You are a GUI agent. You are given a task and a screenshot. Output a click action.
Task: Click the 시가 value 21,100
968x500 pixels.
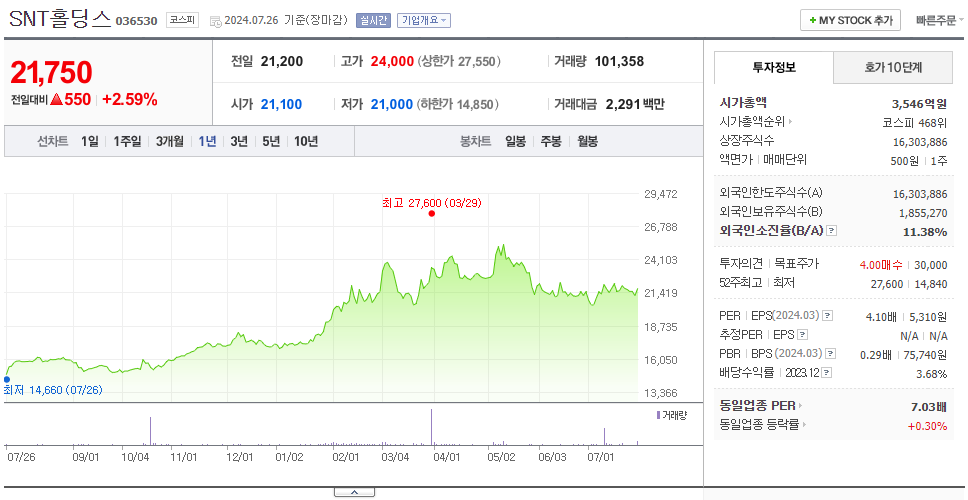[x=282, y=104]
